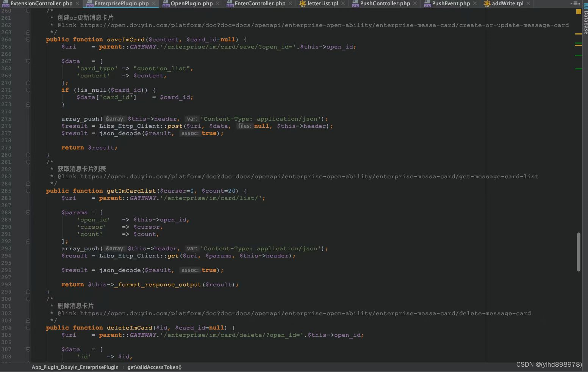Click fold end marker at line 280
Image resolution: width=588 pixels, height=372 pixels.
tap(28, 155)
